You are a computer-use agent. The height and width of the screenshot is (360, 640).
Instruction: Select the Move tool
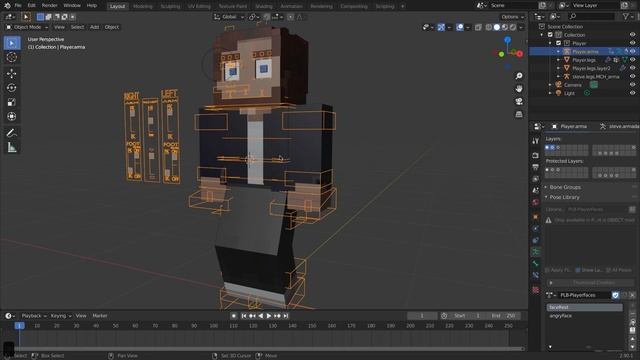click(x=12, y=73)
